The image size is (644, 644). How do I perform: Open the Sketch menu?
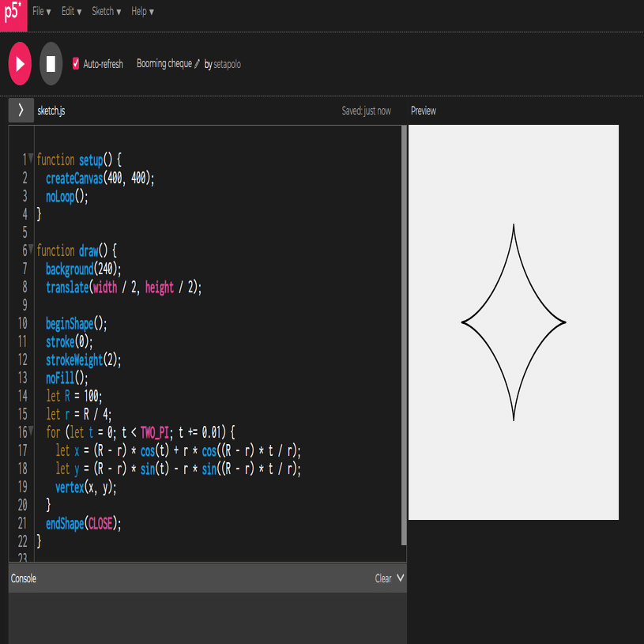[107, 12]
